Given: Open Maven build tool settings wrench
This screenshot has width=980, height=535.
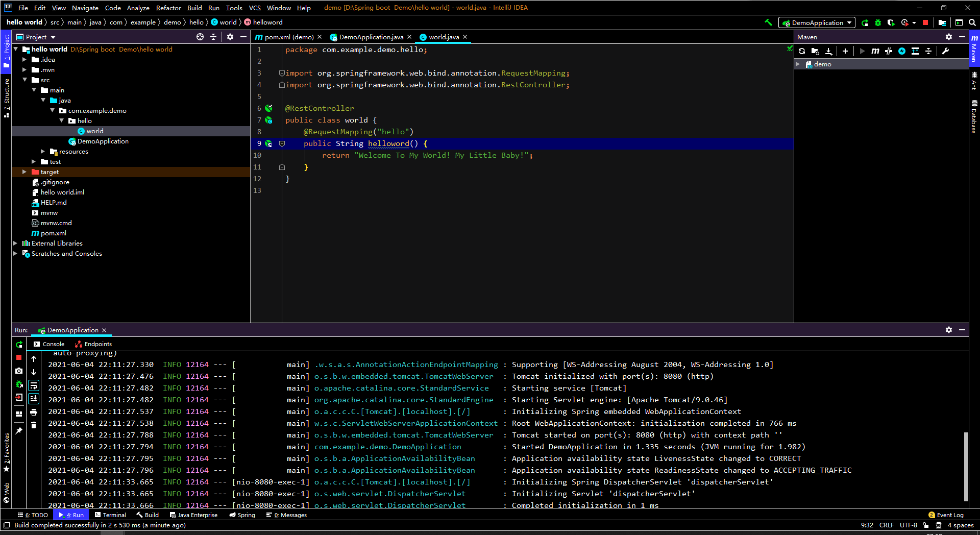Looking at the screenshot, I should pos(945,51).
